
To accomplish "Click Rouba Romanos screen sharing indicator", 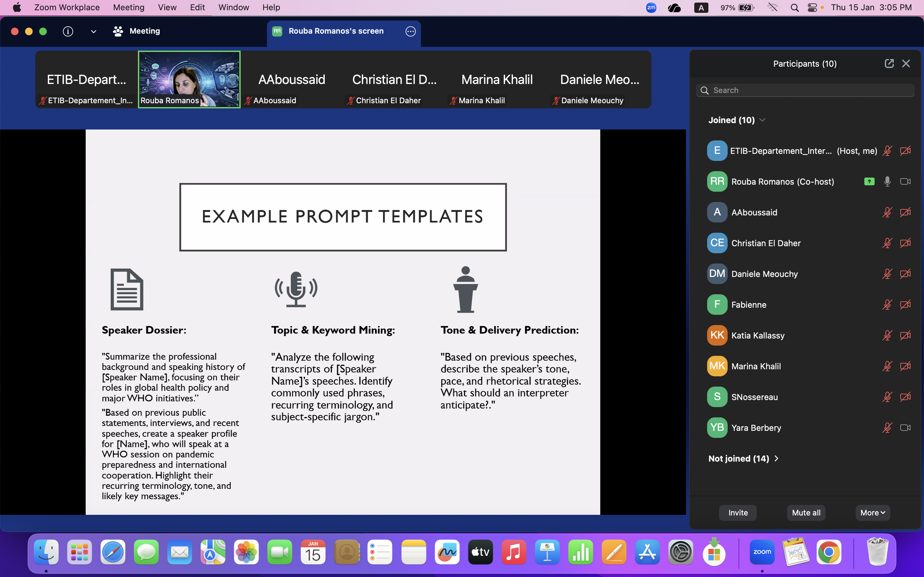I will coord(869,182).
